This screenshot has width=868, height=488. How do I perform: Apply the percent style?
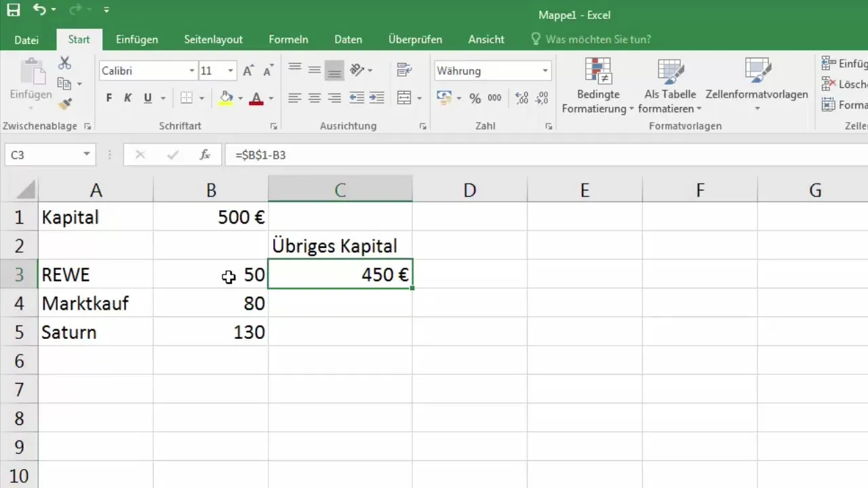(x=475, y=98)
